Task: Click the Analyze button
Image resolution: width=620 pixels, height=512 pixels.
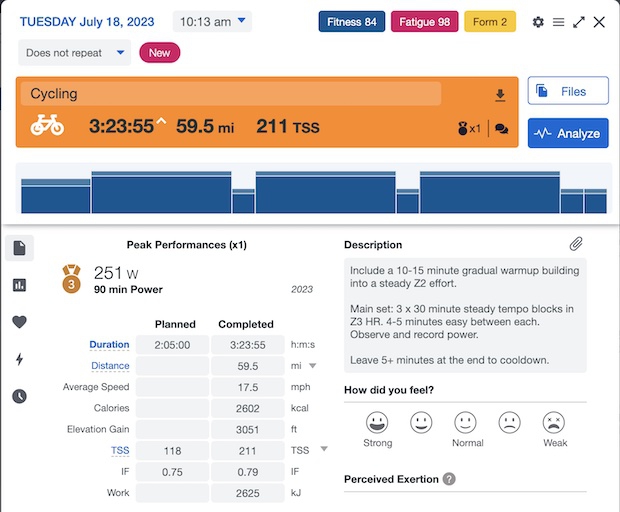Action: [568, 133]
